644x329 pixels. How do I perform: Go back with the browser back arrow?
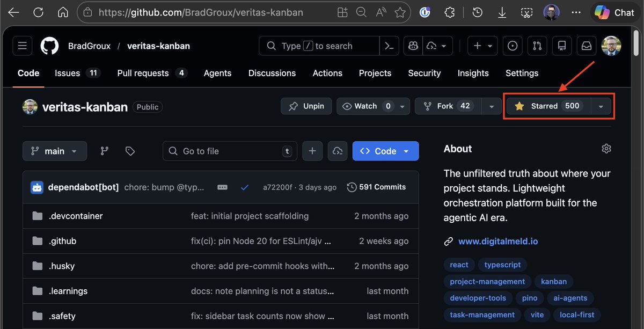tap(13, 12)
